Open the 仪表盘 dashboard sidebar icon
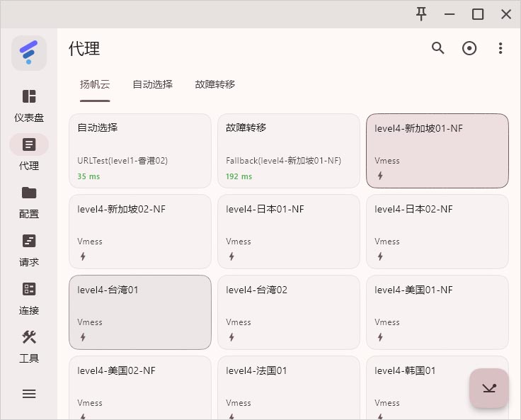Viewport: 521px width, 420px height. click(x=29, y=97)
